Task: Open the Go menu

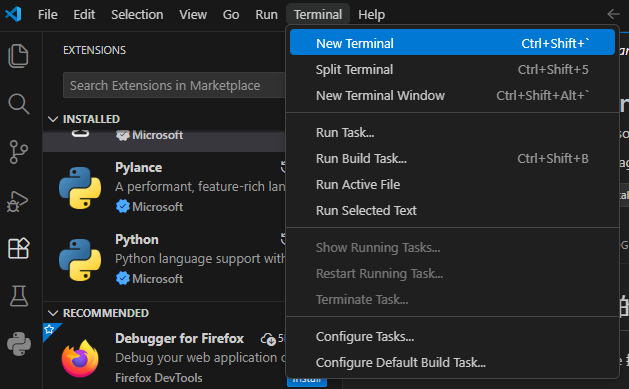Action: point(231,14)
